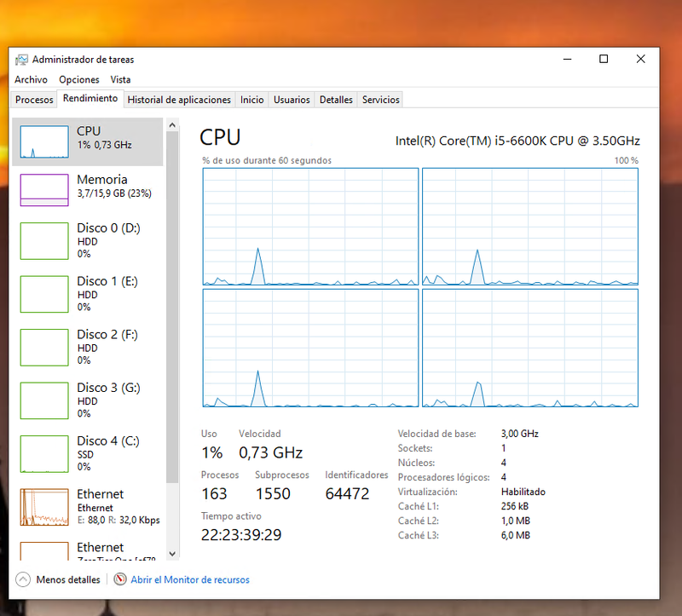Click the Resource Monitor gauge icon
The width and height of the screenshot is (682, 616).
[120, 579]
